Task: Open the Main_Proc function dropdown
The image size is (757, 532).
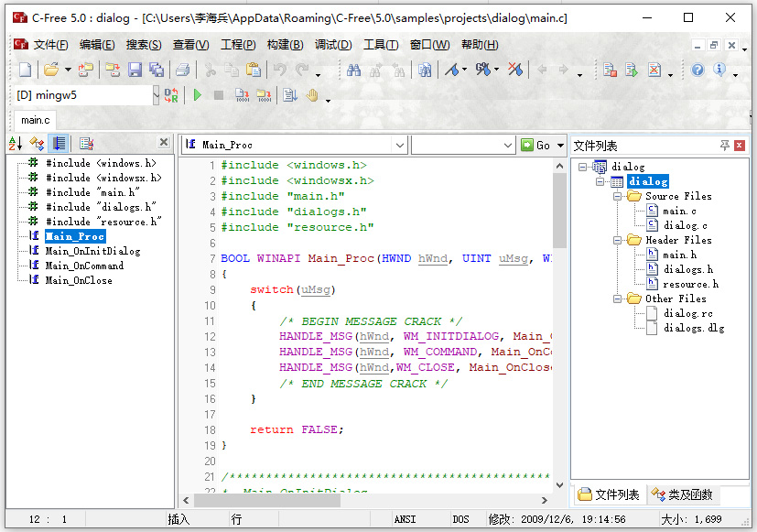Action: 400,144
